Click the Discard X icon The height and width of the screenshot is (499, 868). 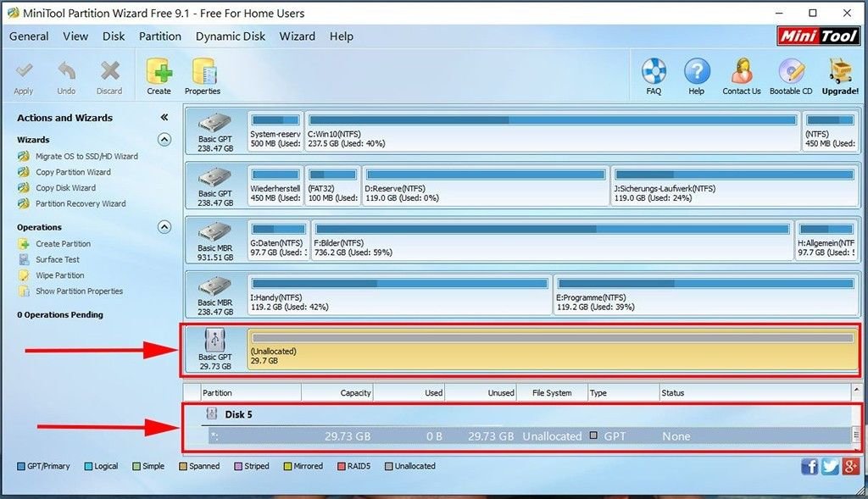click(109, 71)
